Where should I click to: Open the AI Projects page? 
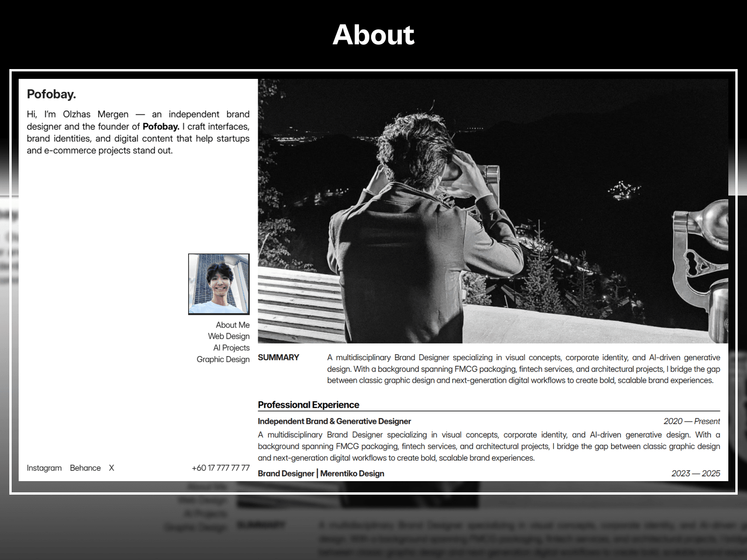pos(231,348)
